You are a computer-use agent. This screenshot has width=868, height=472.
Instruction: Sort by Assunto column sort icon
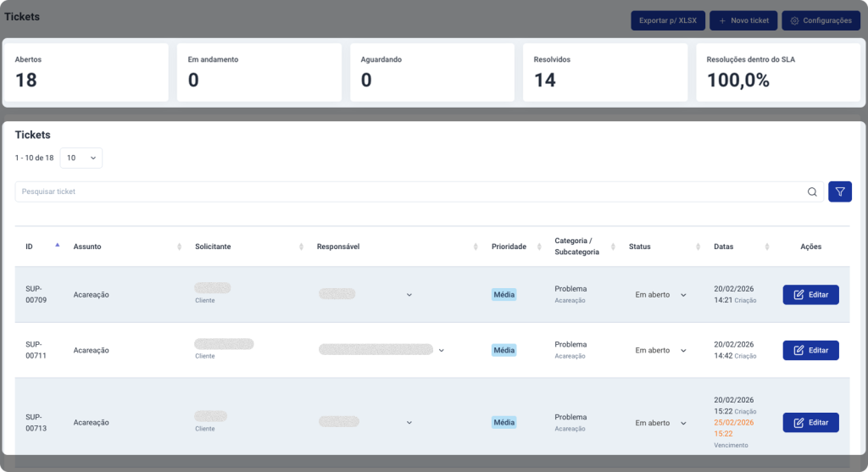tap(179, 247)
